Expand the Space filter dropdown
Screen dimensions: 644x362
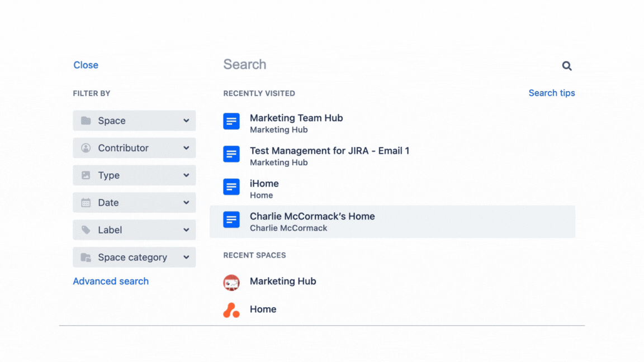pos(186,121)
